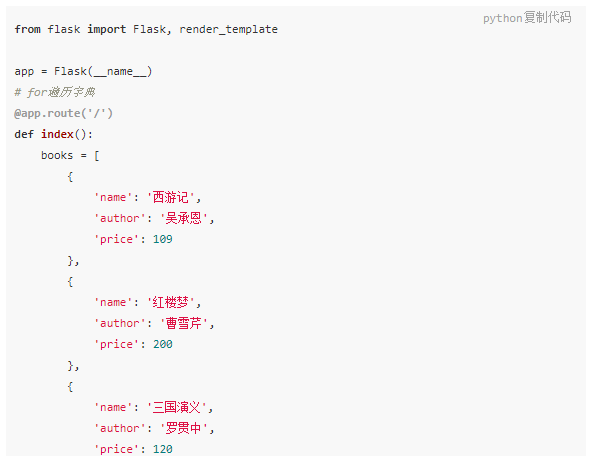This screenshot has width=594, height=465.
Task: Click the def keyword
Action: pyautogui.click(x=24, y=134)
